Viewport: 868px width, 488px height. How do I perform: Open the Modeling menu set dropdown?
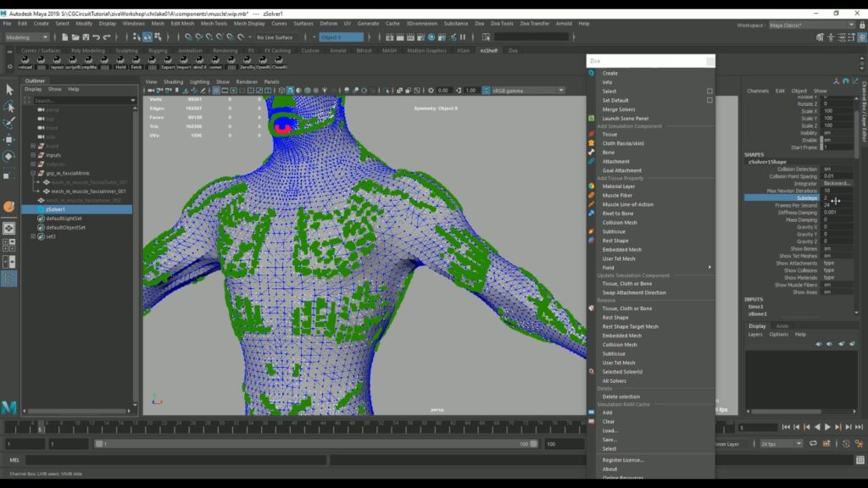pyautogui.click(x=26, y=37)
